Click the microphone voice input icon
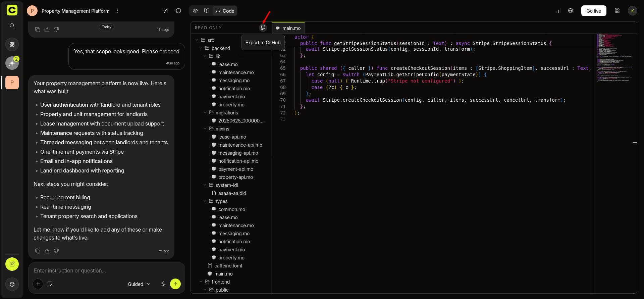 (x=163, y=284)
